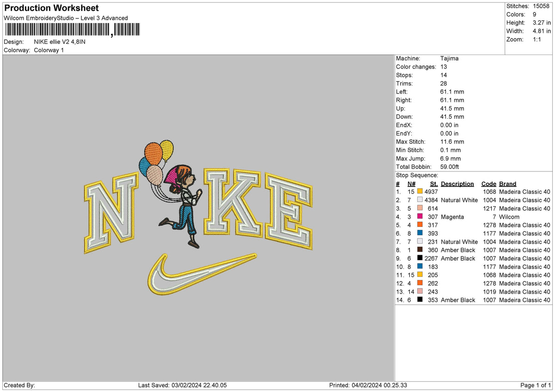The height and width of the screenshot is (392, 555).
Task: Select the Trims value 28
Action: 444,84
